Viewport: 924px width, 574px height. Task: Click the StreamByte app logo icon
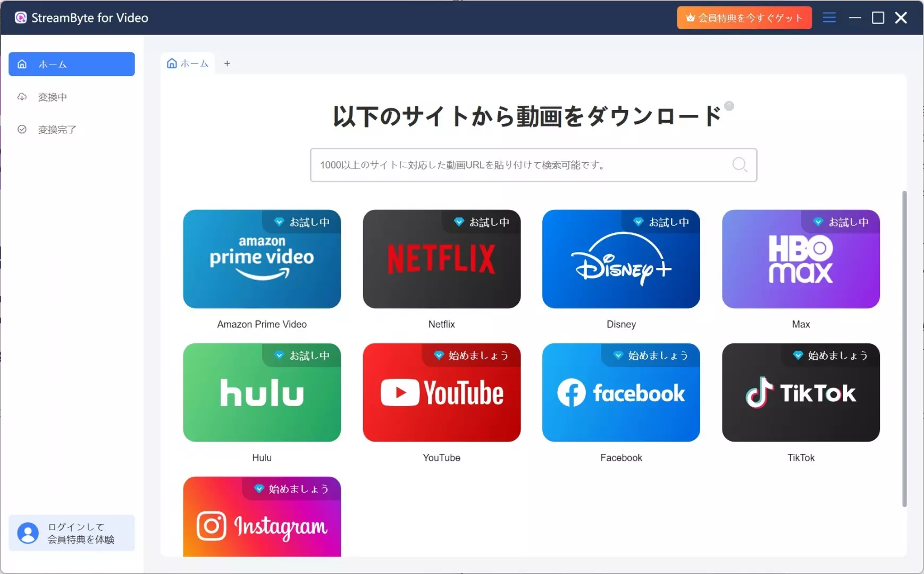click(x=21, y=18)
